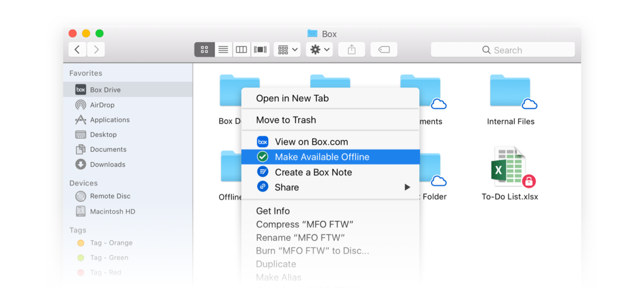Select the Internal Files folder
The width and height of the screenshot is (644, 297).
tap(510, 91)
